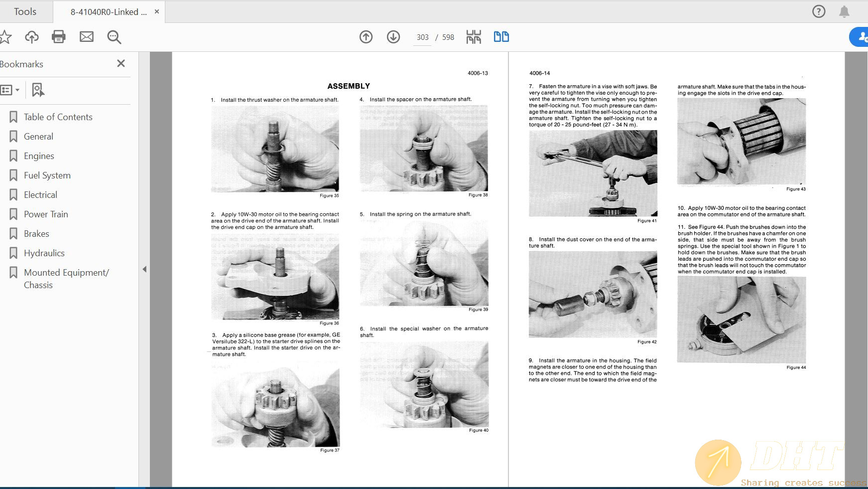Image resolution: width=868 pixels, height=489 pixels.
Task: Switch to the 8-41040R0-Linked document tab
Action: [x=109, y=12]
